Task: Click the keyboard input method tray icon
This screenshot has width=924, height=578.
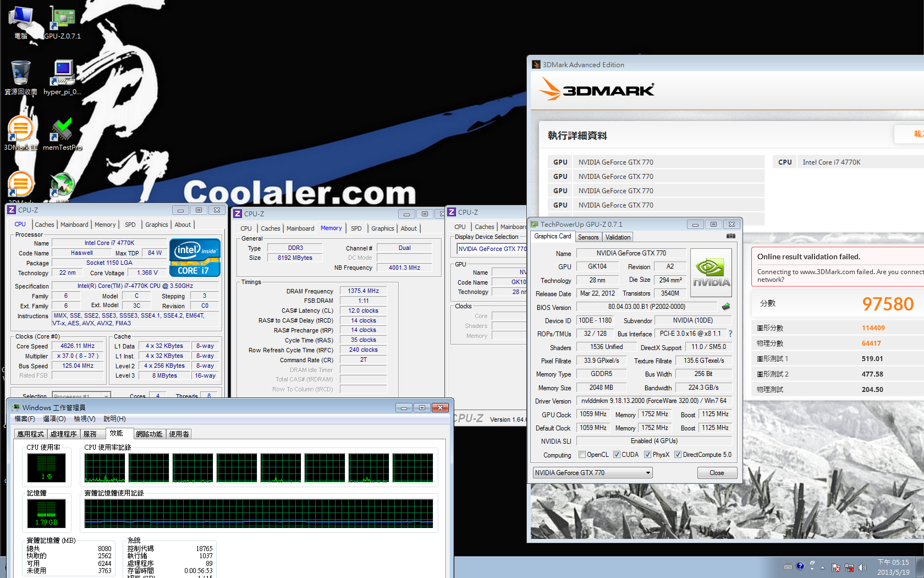Action: click(788, 566)
